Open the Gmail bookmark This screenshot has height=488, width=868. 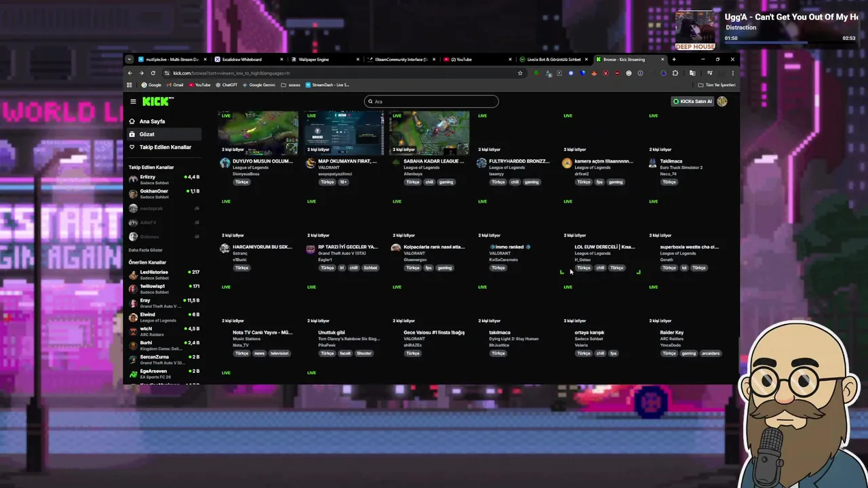[174, 85]
